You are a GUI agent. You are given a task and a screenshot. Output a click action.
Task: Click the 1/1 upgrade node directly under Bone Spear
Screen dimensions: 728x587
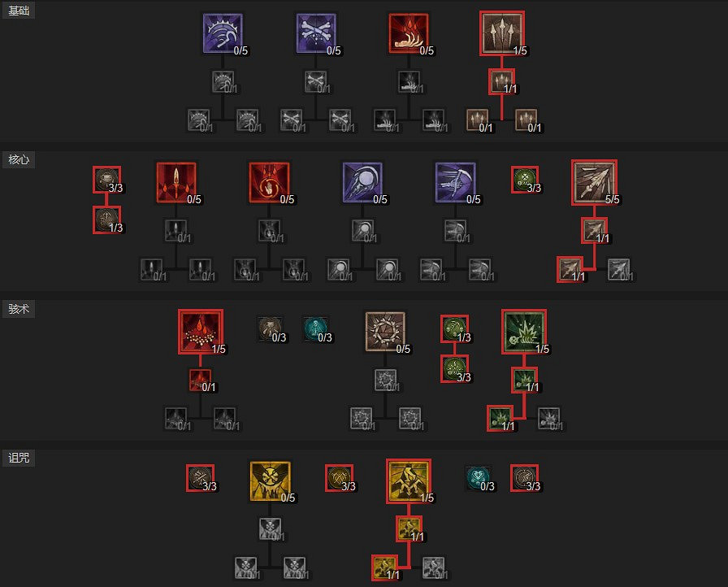click(x=594, y=230)
